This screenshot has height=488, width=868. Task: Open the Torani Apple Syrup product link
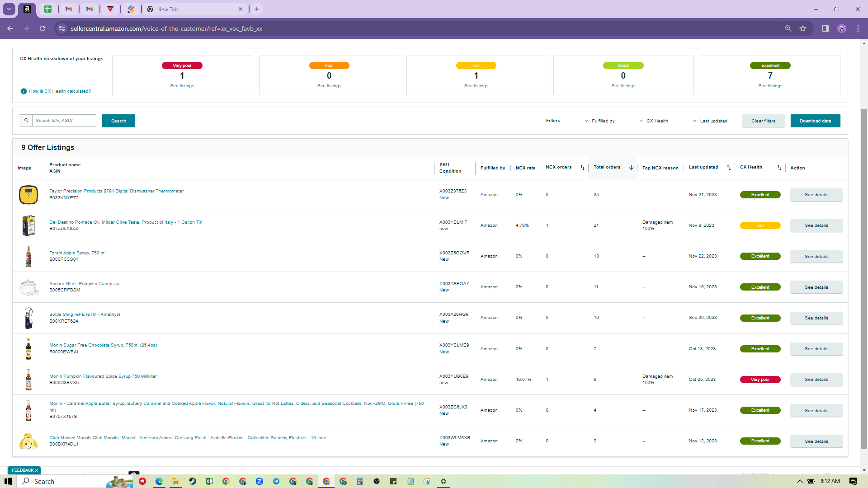coord(77,253)
